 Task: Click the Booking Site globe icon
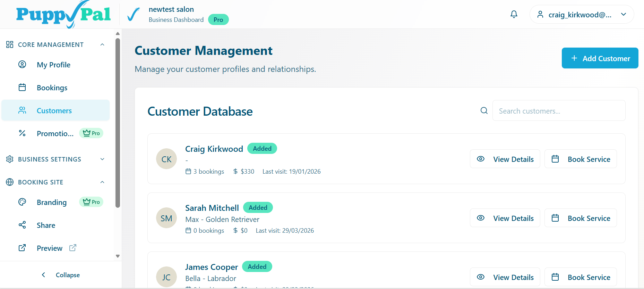pyautogui.click(x=10, y=182)
